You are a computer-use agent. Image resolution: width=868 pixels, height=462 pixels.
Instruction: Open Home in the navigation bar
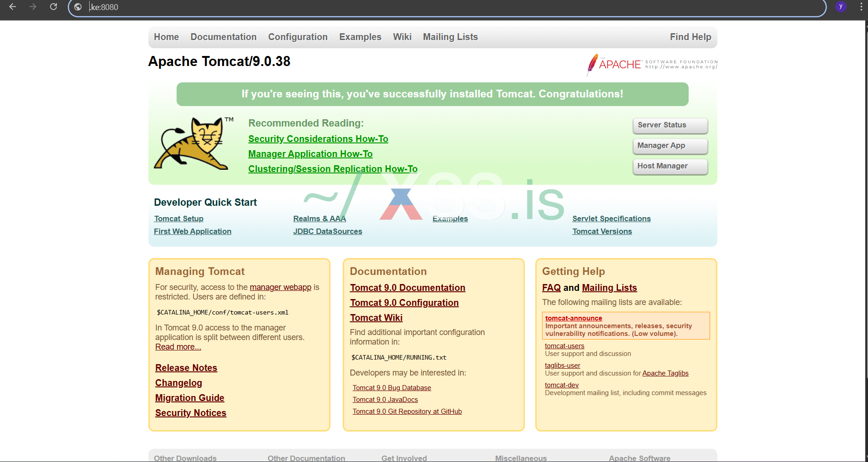166,37
